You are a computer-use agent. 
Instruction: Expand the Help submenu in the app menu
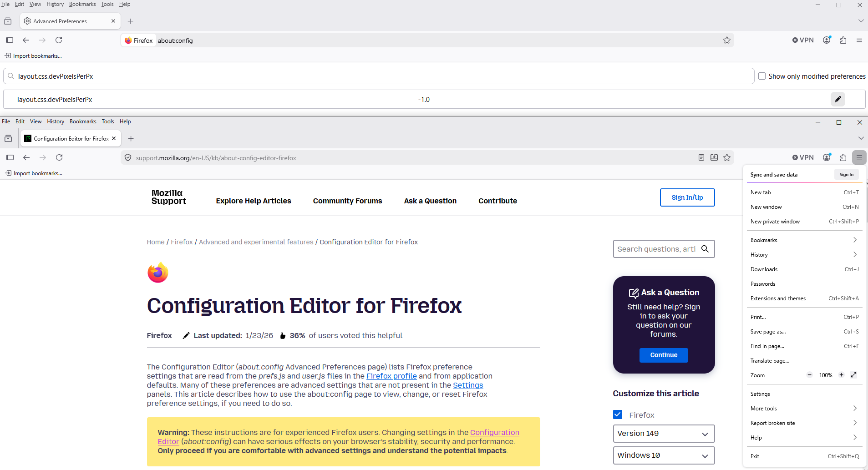[805, 438]
